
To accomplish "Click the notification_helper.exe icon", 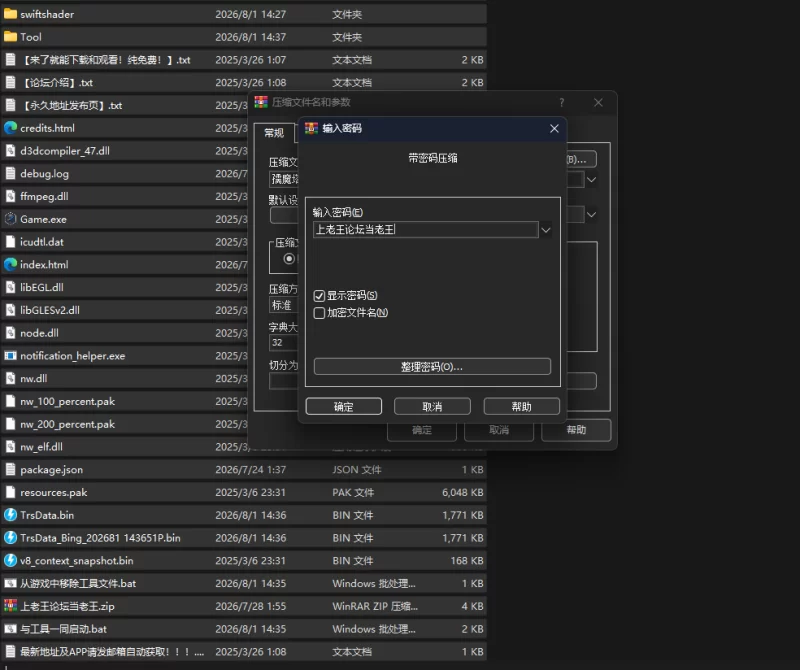I will (10, 356).
